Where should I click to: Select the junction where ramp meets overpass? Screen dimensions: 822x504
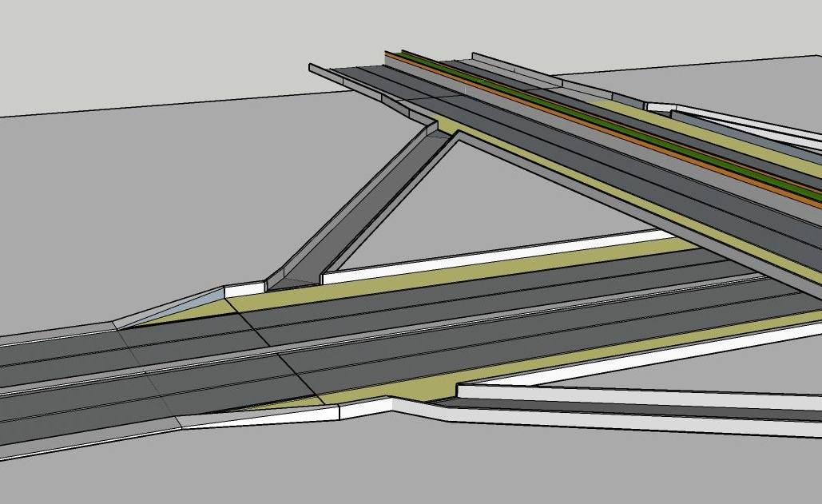tap(438, 128)
